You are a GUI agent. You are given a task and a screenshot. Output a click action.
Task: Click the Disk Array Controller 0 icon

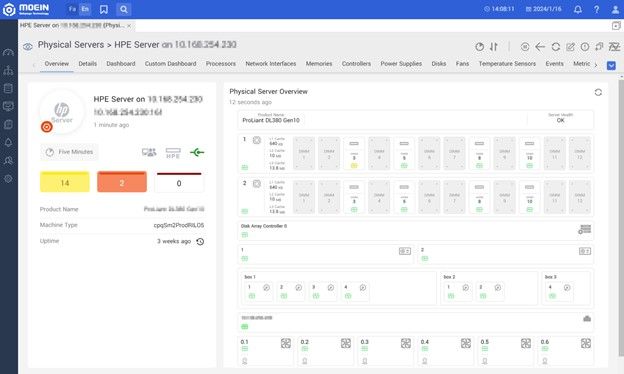(x=585, y=230)
